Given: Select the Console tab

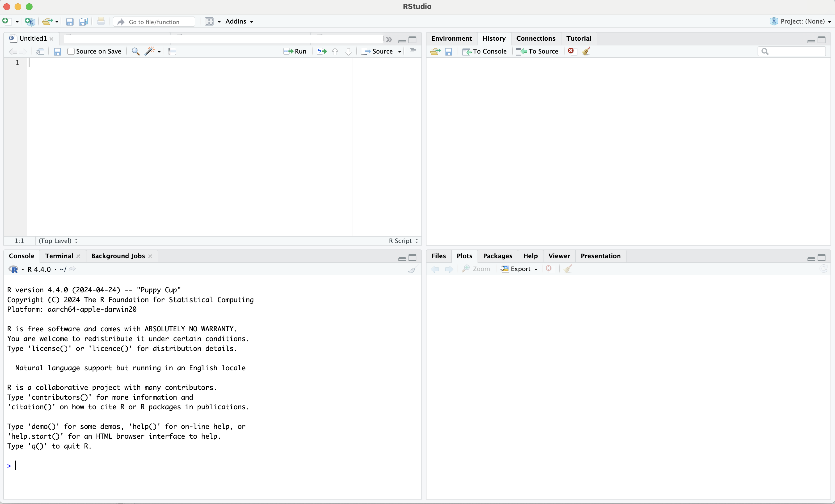Looking at the screenshot, I should tap(21, 256).
